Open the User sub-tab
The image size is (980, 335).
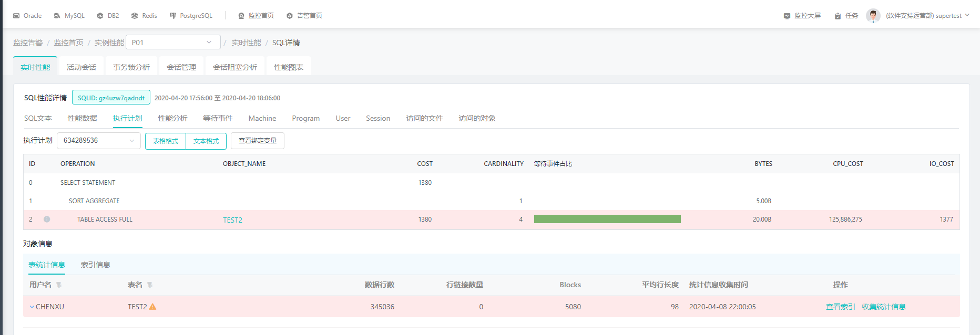[343, 118]
